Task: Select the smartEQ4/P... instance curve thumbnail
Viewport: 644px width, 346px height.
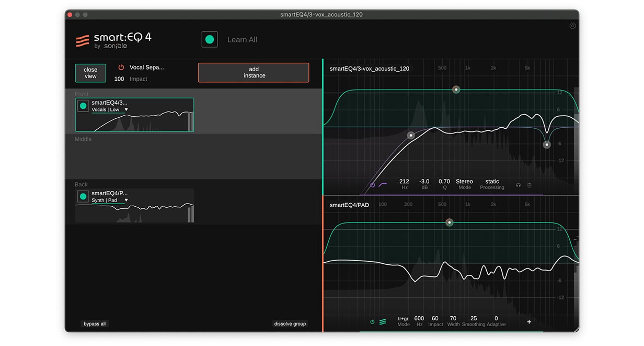Action: [x=135, y=206]
